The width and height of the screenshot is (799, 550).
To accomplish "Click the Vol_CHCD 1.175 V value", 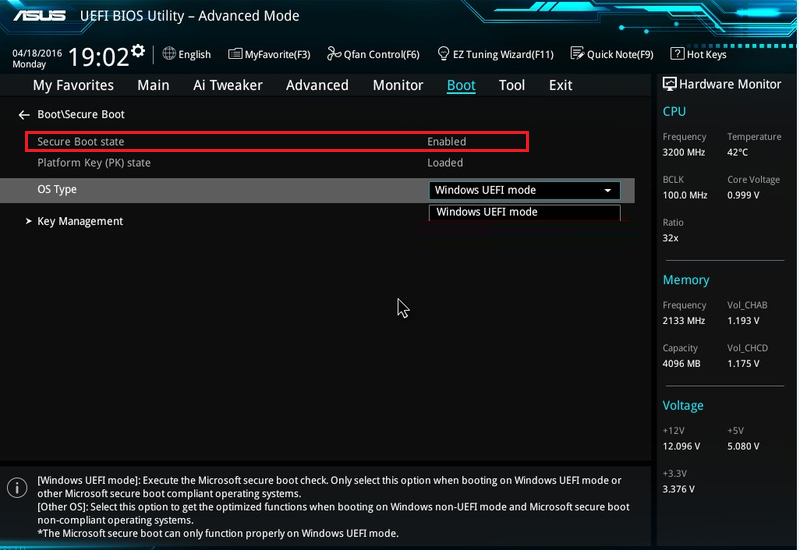I will [743, 363].
